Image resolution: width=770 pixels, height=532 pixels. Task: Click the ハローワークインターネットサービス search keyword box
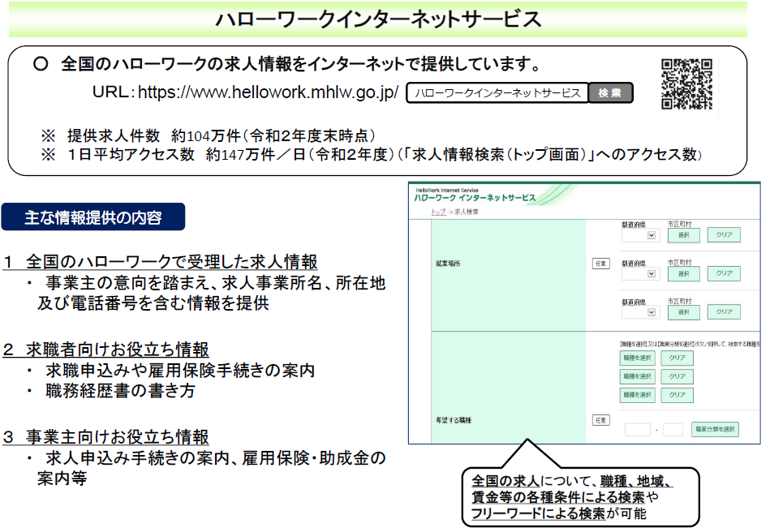coord(497,92)
